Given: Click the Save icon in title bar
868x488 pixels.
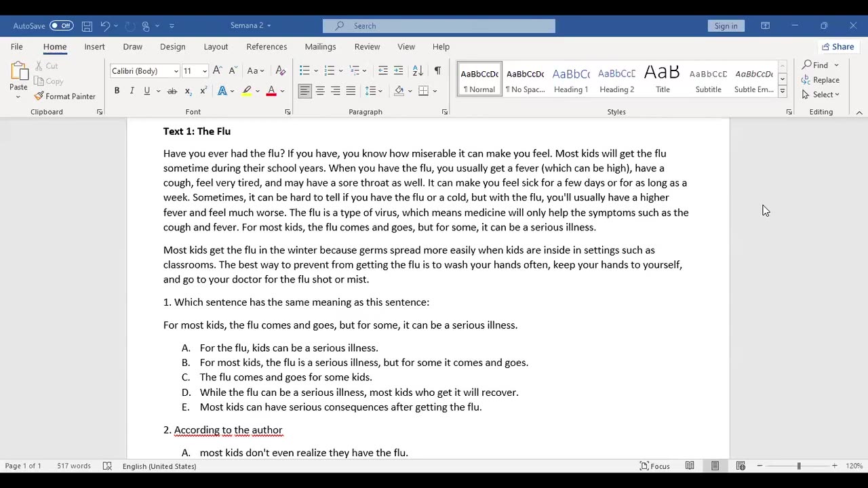Looking at the screenshot, I should click(x=87, y=26).
